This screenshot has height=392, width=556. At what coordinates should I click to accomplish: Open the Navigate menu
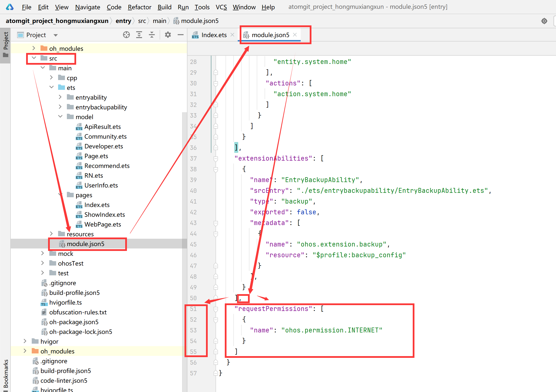[88, 7]
